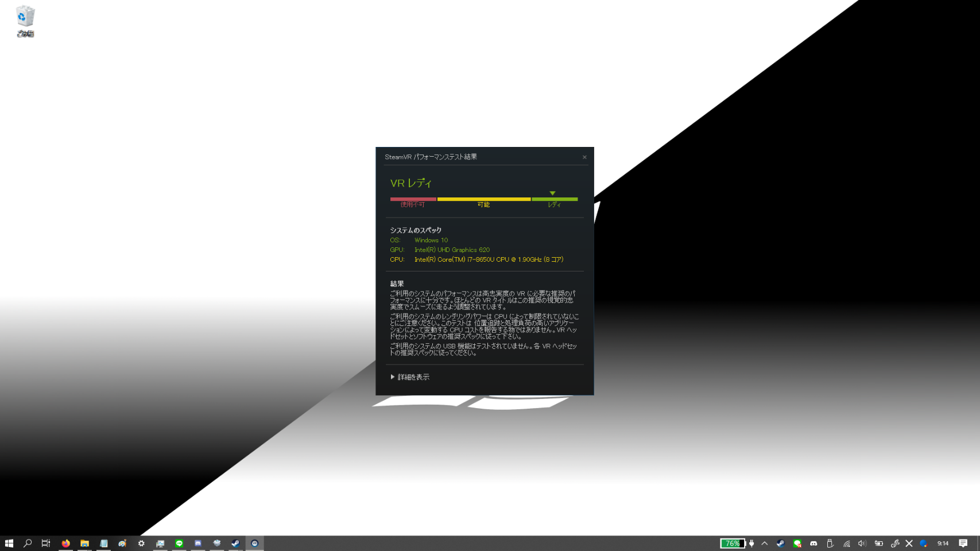Open the LINE app in taskbar

tap(179, 543)
